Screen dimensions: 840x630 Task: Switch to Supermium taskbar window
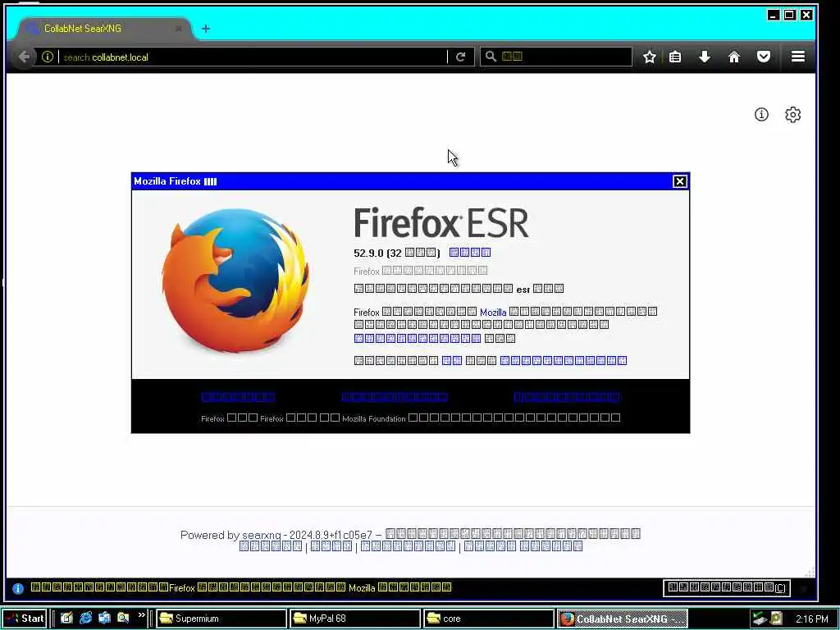coord(221,619)
